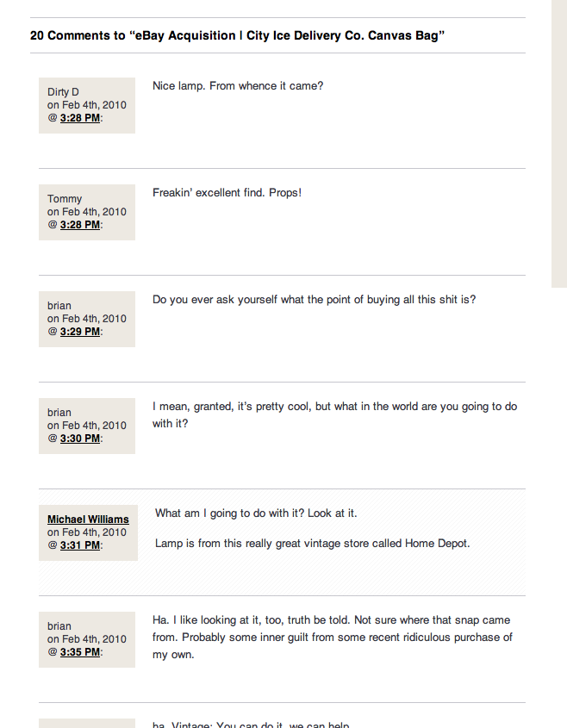Click the Home Depot lamp sentence
The height and width of the screenshot is (728, 567).
point(313,544)
